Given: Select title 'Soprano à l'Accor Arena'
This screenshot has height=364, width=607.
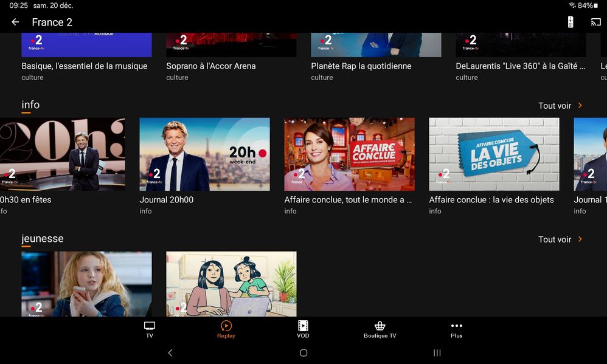Looking at the screenshot, I should pos(211,66).
